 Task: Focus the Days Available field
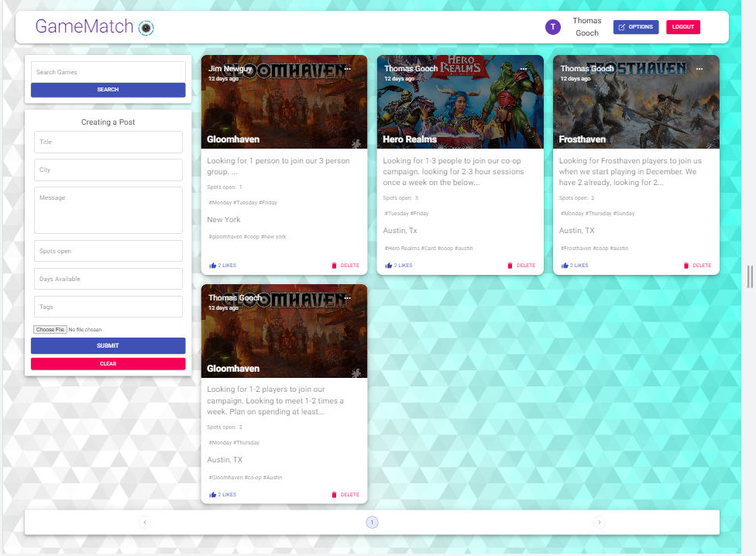(108, 279)
